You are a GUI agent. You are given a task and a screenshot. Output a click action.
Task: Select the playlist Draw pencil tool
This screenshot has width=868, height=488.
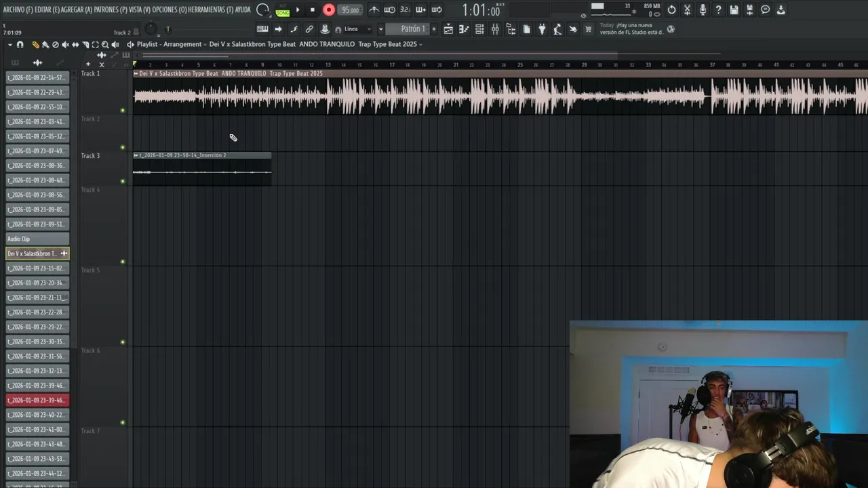(36, 45)
